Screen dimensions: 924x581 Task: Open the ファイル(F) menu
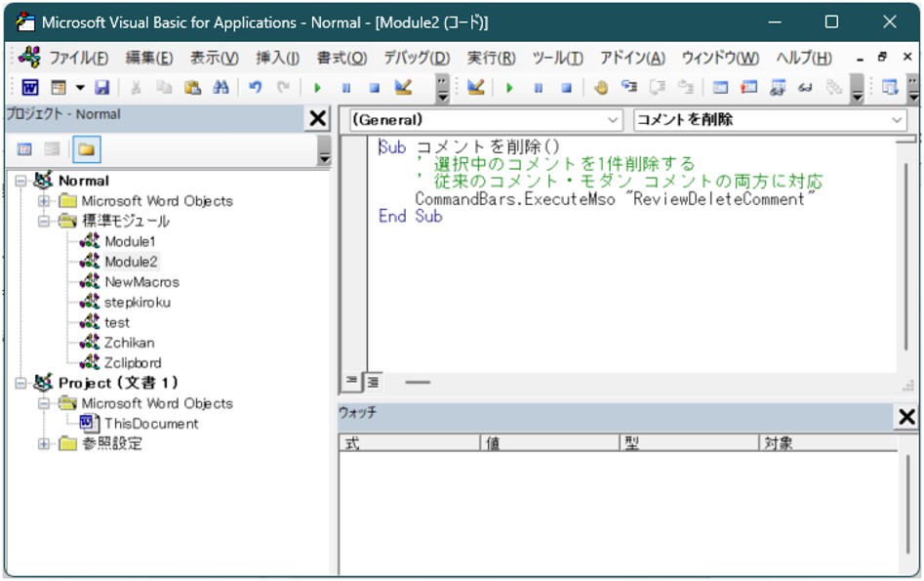point(78,58)
